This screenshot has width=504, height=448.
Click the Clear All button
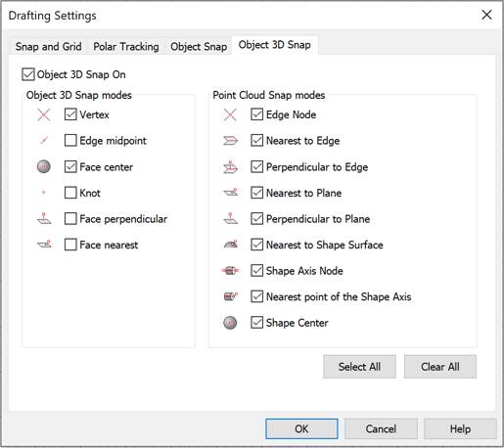point(440,367)
